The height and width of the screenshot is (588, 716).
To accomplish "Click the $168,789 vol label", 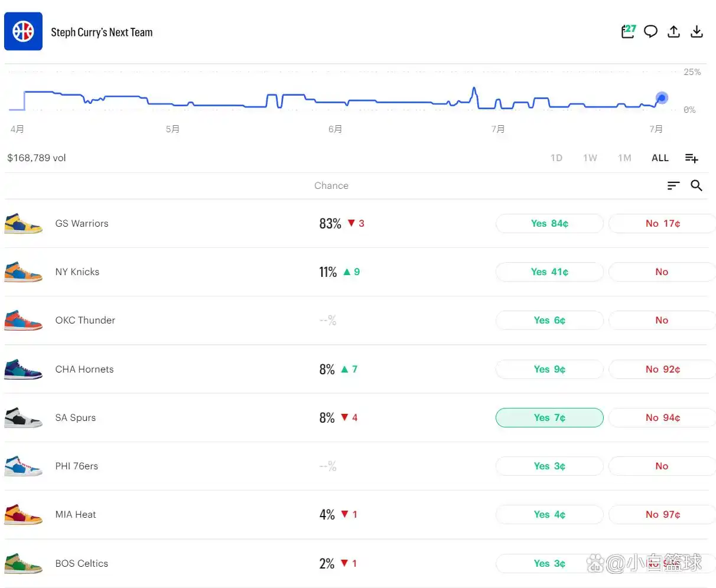I will coord(37,158).
